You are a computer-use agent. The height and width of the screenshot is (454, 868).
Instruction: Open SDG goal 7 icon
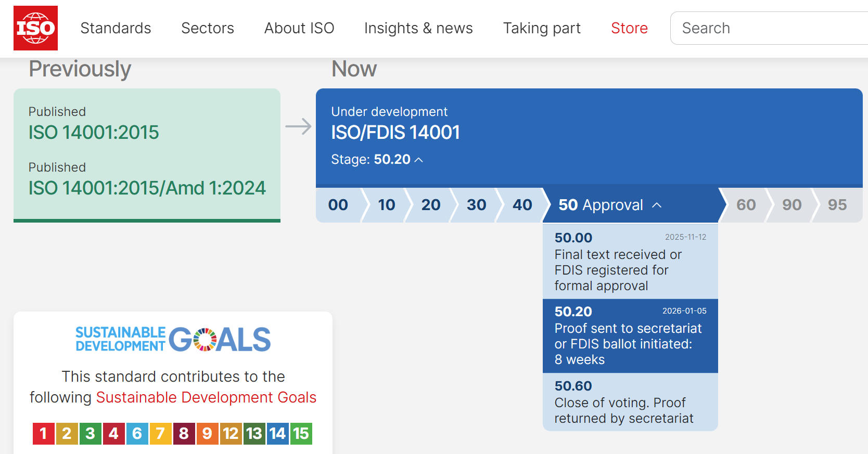pos(160,433)
